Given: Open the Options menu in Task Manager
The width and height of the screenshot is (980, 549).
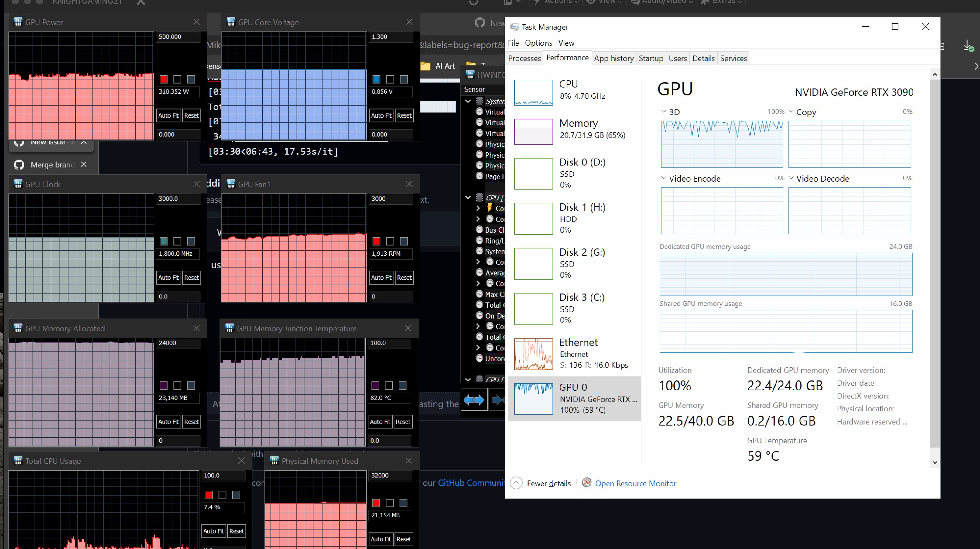Looking at the screenshot, I should pos(538,43).
